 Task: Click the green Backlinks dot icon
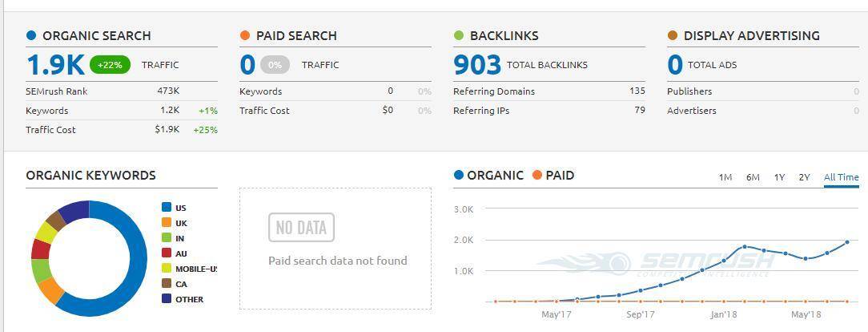point(458,35)
